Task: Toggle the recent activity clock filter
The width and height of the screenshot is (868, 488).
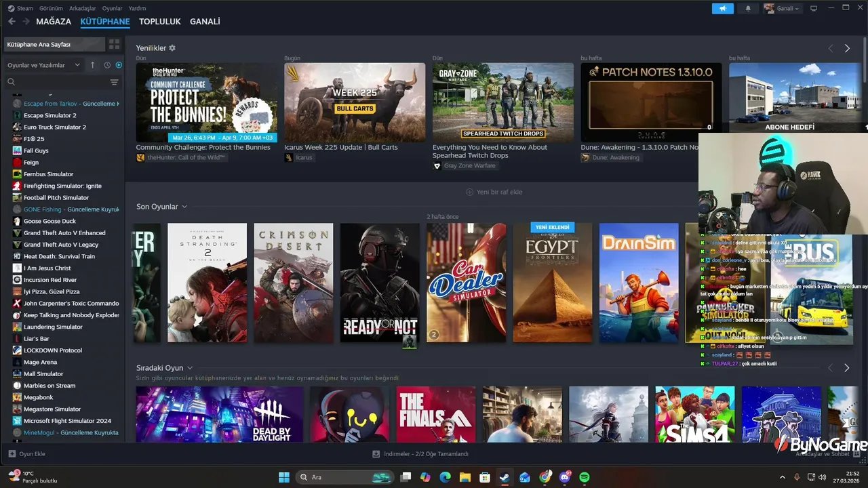Action: point(107,65)
